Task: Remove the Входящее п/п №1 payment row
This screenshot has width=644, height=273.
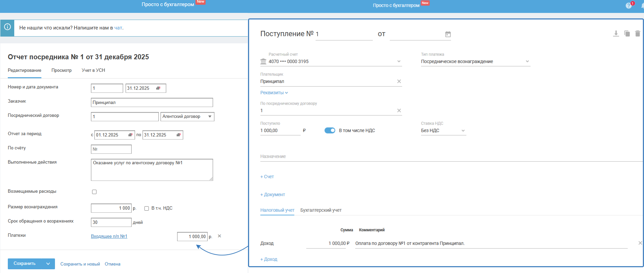Action: (x=220, y=236)
